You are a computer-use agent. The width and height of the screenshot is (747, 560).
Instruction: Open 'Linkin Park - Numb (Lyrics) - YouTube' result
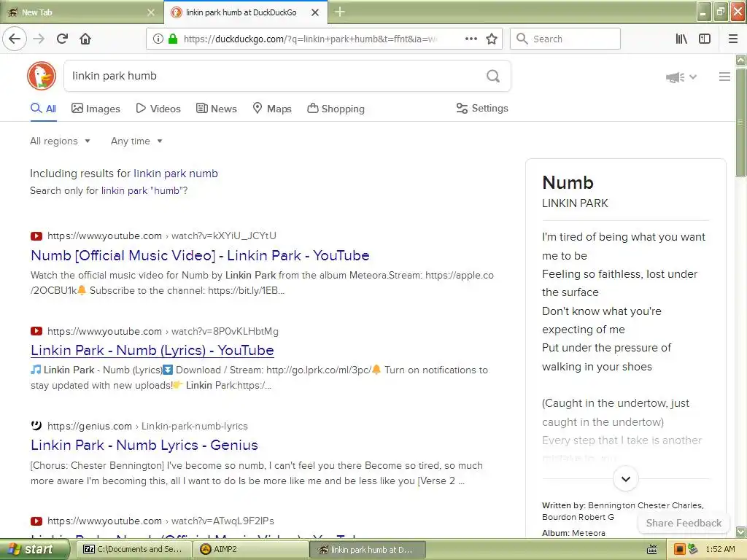coord(152,350)
